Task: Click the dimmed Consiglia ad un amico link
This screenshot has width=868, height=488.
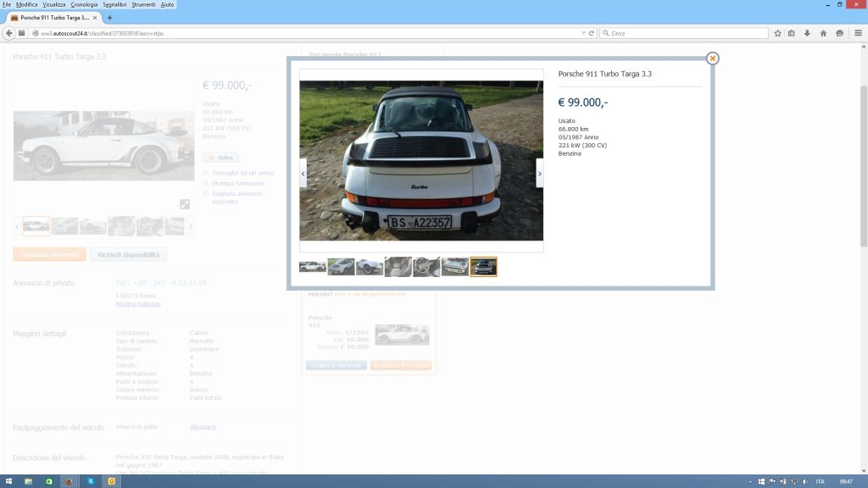Action: [243, 173]
